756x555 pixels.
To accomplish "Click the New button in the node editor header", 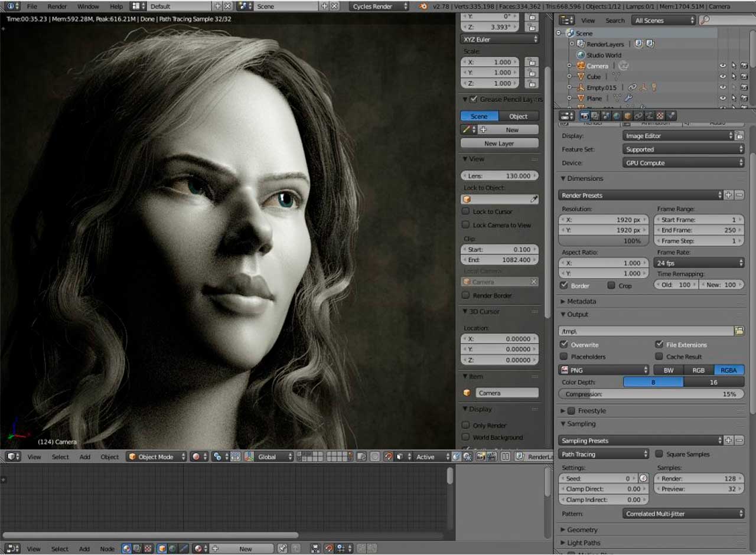I will [x=245, y=549].
